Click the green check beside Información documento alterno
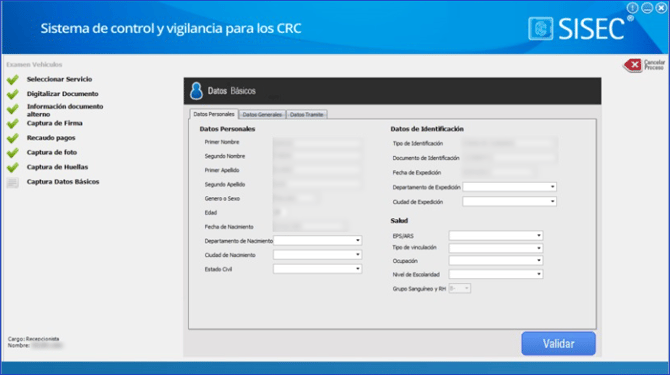Viewport: 670px width, 375px height. pyautogui.click(x=13, y=109)
